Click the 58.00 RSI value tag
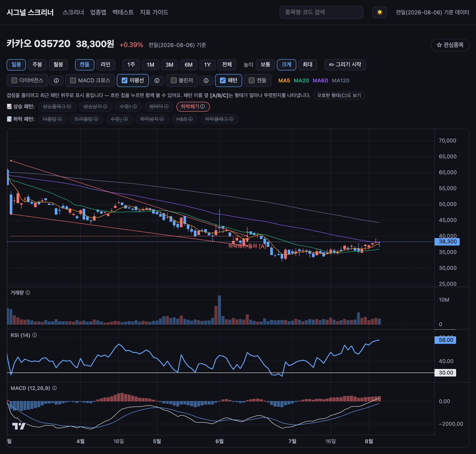The height and width of the screenshot is (454, 476). [x=445, y=340]
